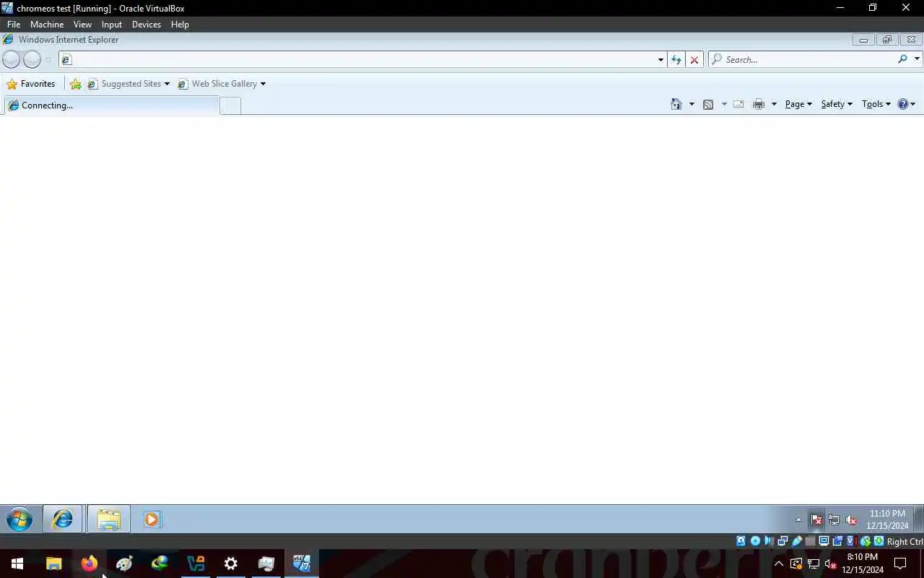
Task: Launch Windows Media Player from guest taskbar
Action: (152, 519)
